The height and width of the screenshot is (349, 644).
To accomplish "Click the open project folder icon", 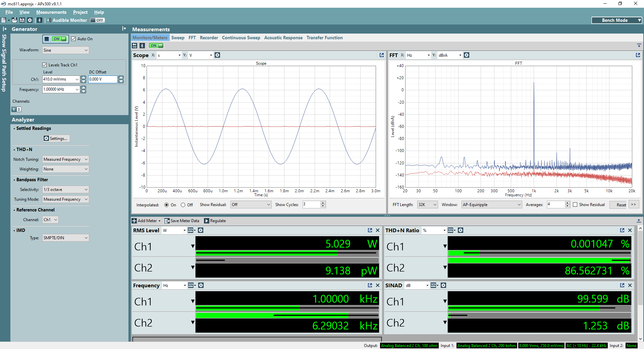I will pos(14,20).
